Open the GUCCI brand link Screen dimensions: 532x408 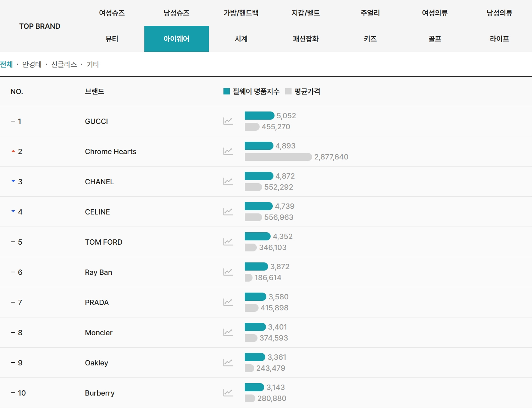(x=96, y=121)
